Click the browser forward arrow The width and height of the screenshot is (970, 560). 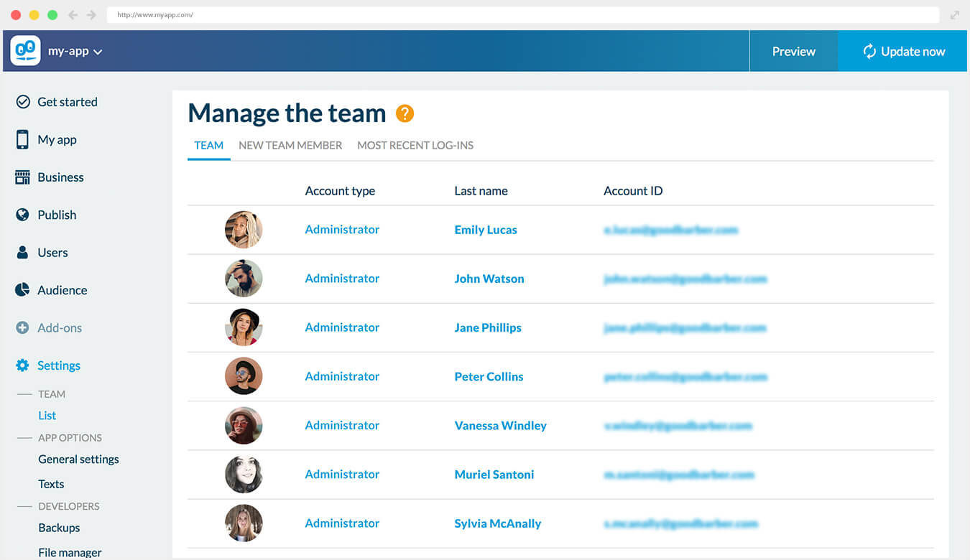(91, 15)
